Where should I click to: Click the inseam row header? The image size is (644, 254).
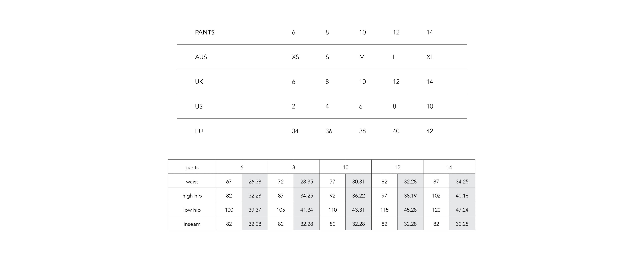(x=192, y=223)
